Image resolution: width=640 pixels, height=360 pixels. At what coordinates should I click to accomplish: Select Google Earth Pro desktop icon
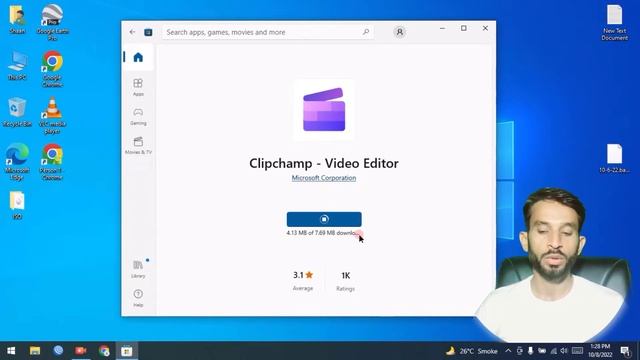pyautogui.click(x=52, y=22)
